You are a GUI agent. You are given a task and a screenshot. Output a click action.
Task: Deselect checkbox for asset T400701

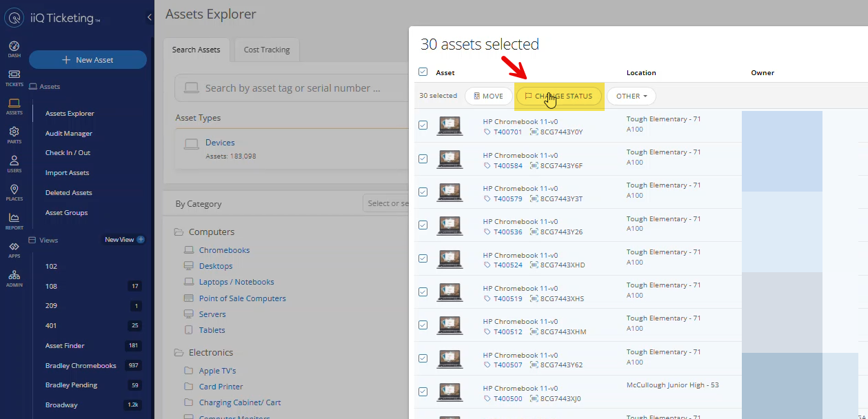423,125
